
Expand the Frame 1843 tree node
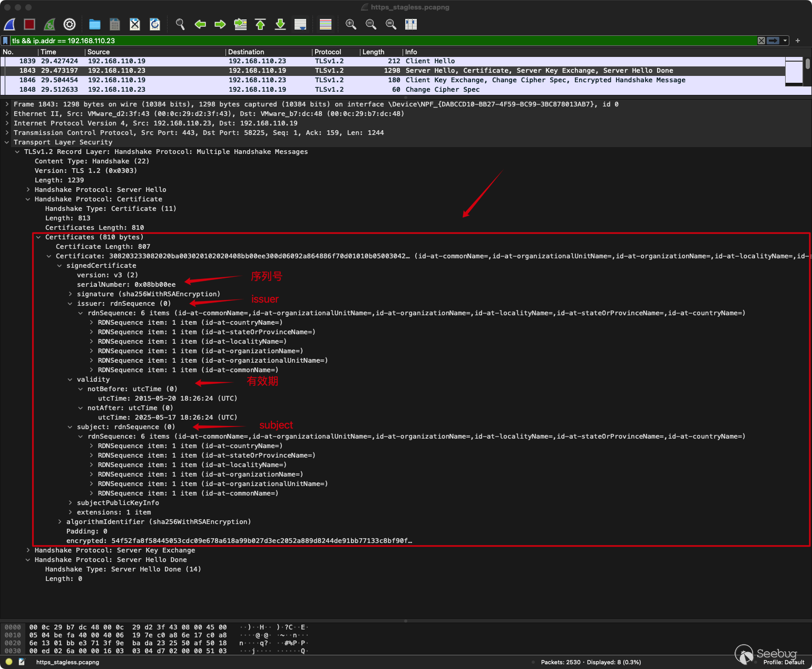tap(7, 104)
